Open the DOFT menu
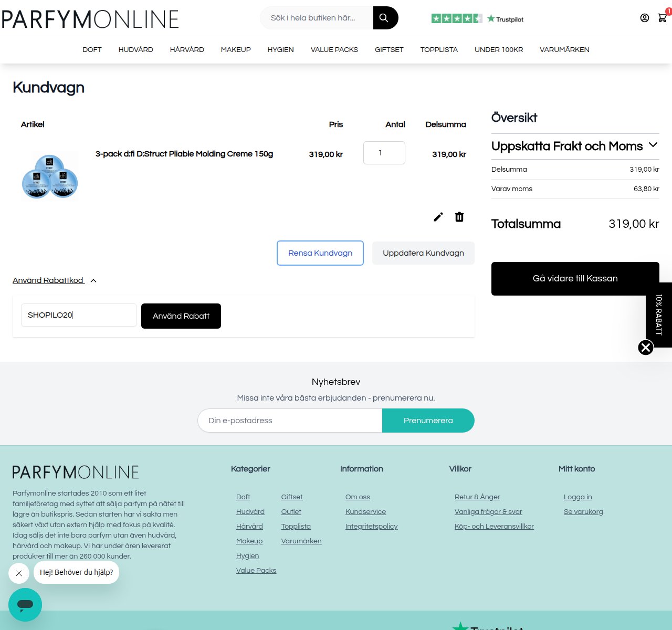The height and width of the screenshot is (630, 672). click(92, 50)
